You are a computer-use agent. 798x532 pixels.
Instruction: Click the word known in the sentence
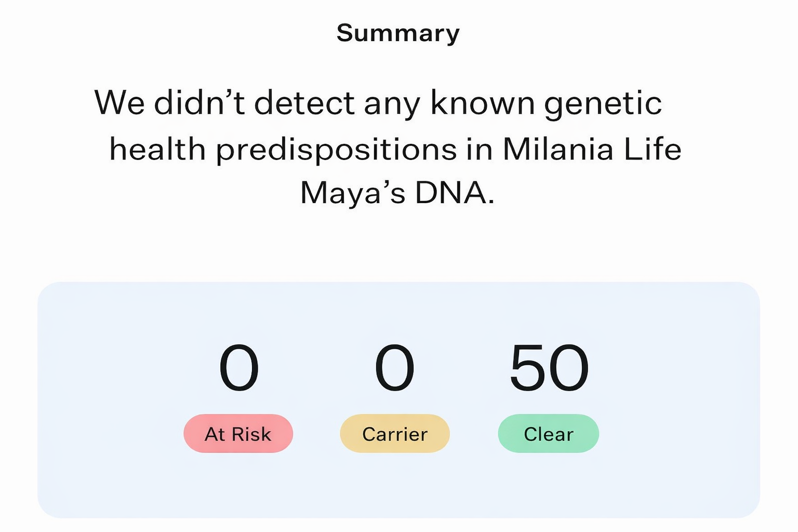482,102
